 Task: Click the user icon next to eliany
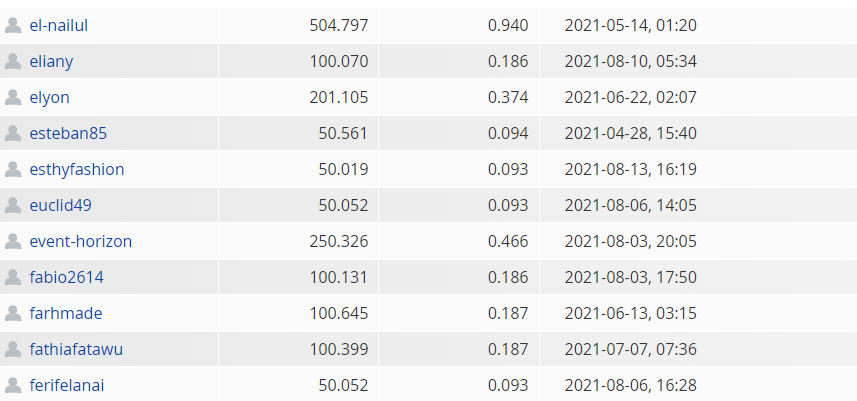13,62
